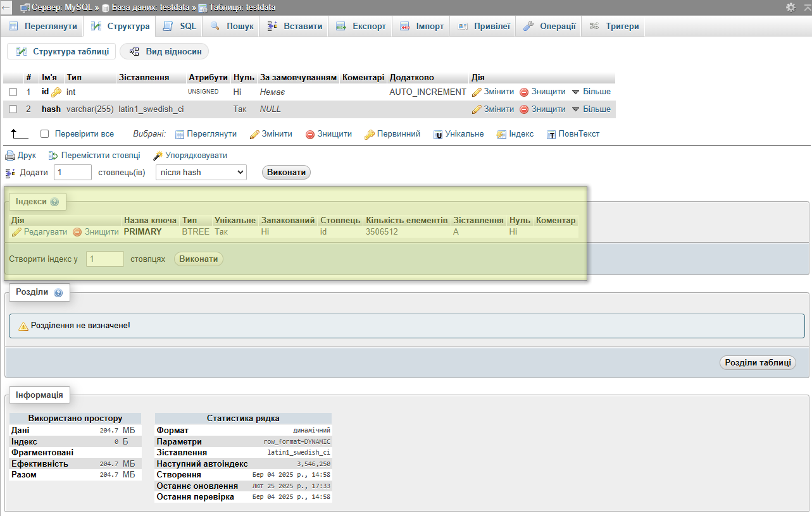Open the Експорт tab
812x516 pixels.
[361, 27]
